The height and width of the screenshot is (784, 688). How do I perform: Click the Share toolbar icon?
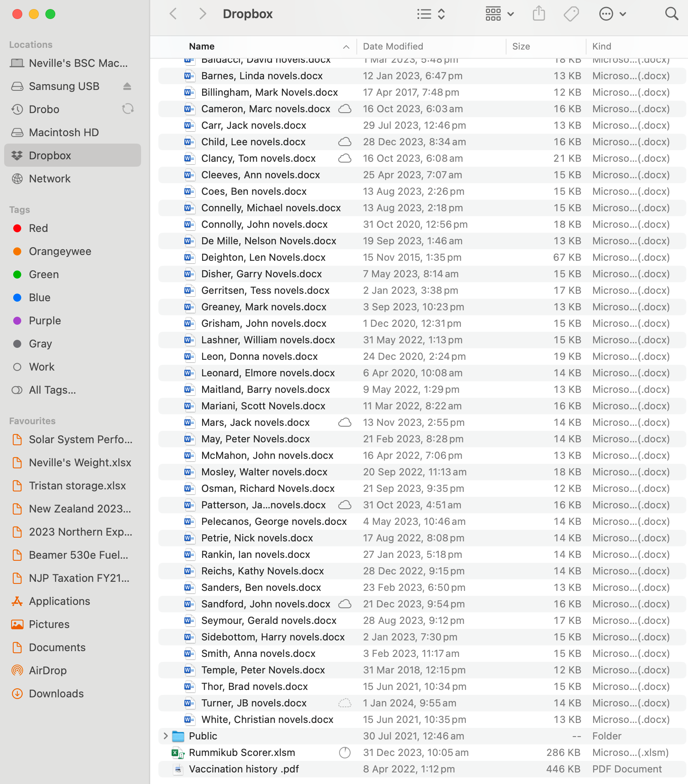(x=539, y=14)
